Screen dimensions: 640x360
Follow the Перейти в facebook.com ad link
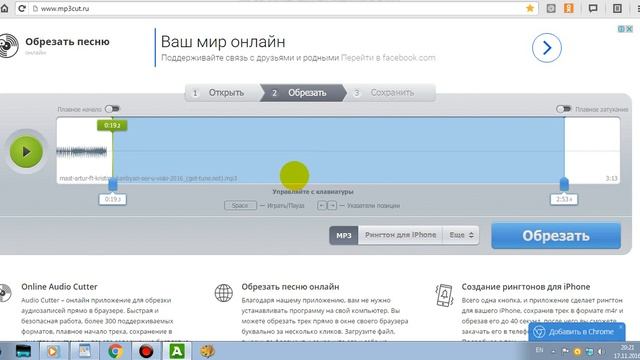coord(388,58)
